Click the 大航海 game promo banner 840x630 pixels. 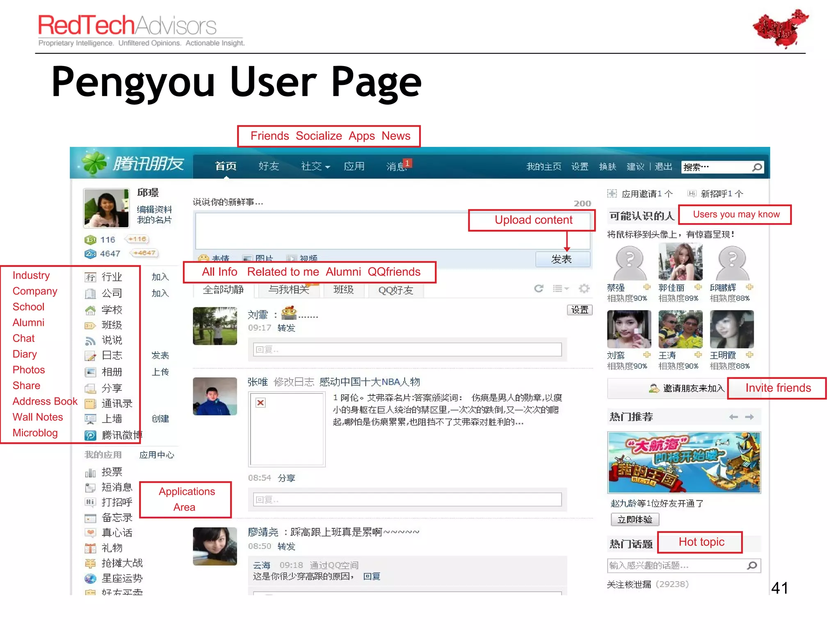(x=684, y=462)
